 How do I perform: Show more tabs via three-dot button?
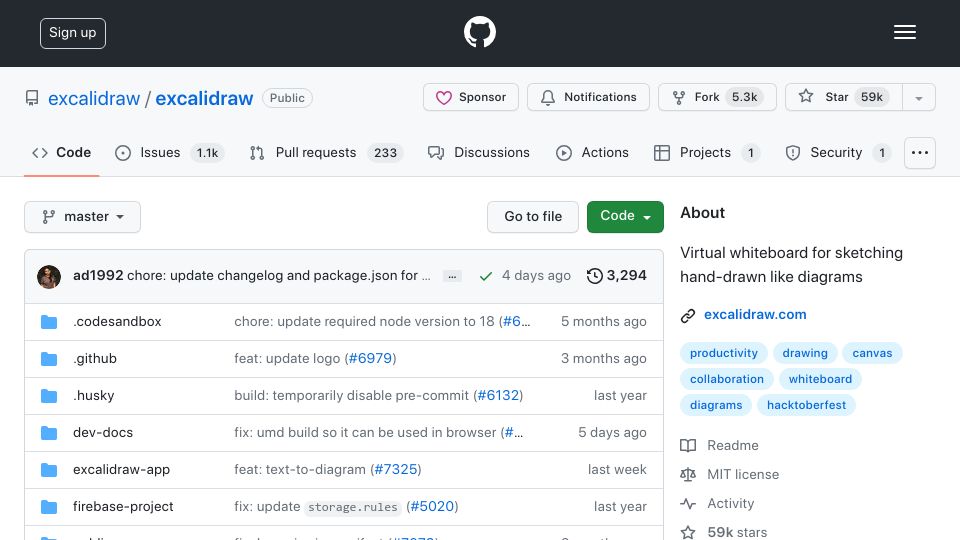tap(920, 152)
